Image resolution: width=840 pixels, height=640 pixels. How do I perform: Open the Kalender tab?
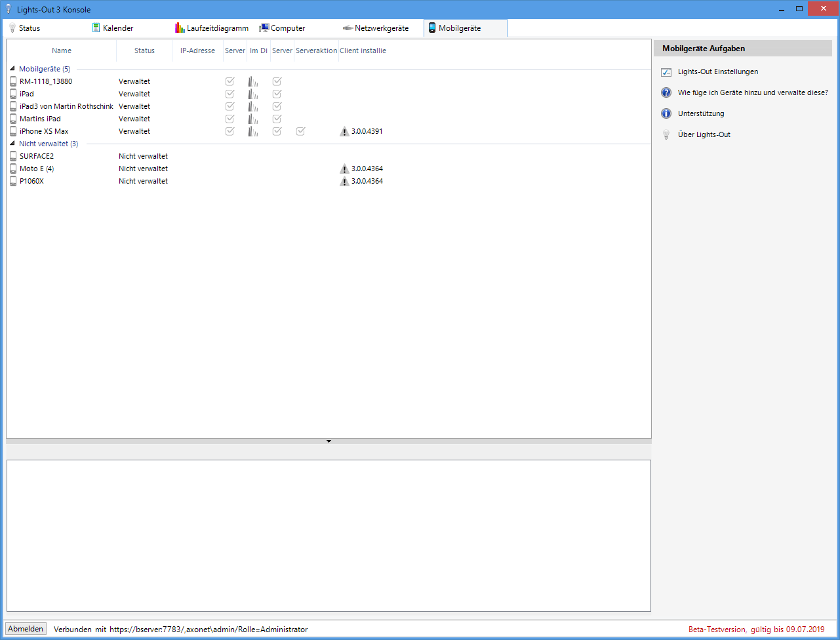click(113, 28)
